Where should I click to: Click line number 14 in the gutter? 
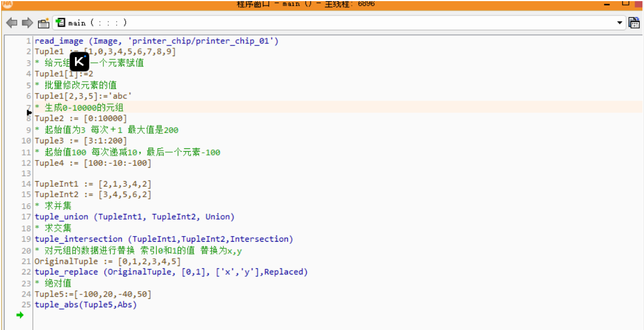pos(25,183)
